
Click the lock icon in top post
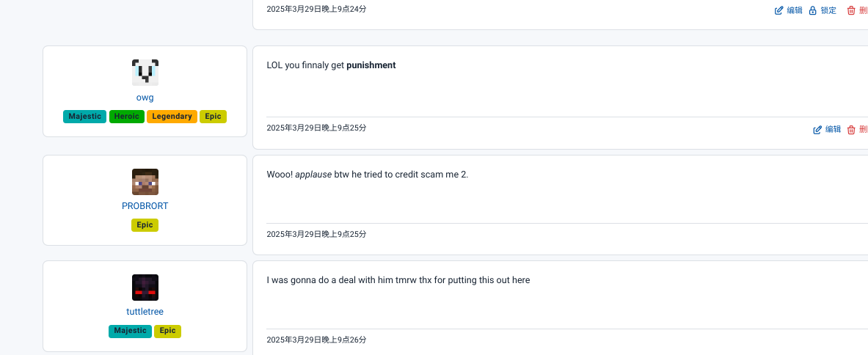click(813, 10)
